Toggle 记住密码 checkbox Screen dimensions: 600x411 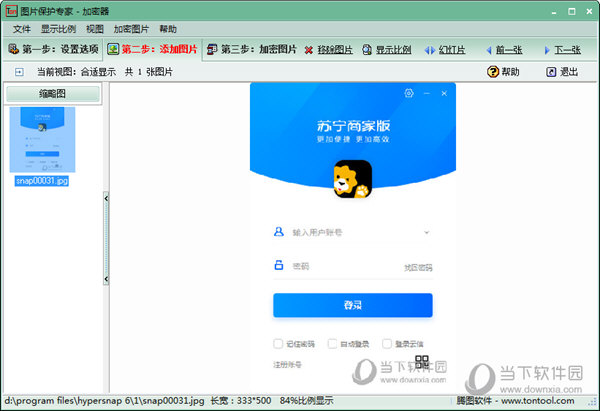(x=278, y=344)
